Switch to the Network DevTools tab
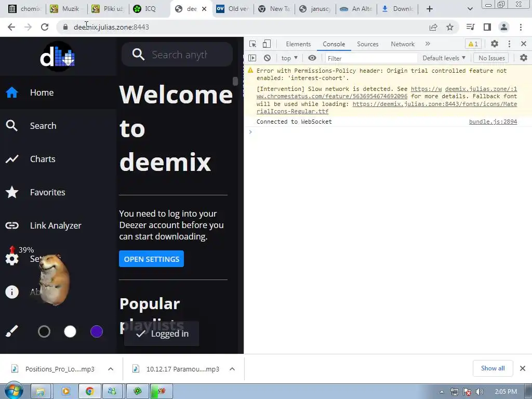Viewport: 532px width, 399px height. pos(403,44)
